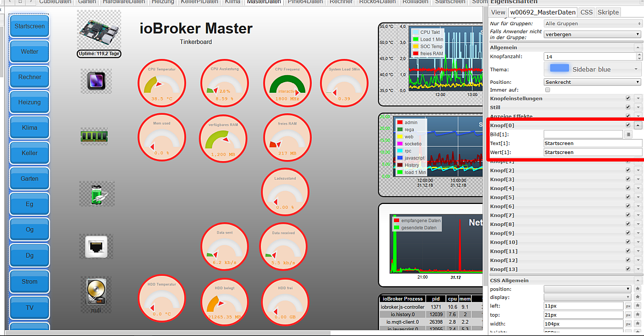Collapse the Knopf[0] section
This screenshot has height=336, width=644.
(x=638, y=125)
